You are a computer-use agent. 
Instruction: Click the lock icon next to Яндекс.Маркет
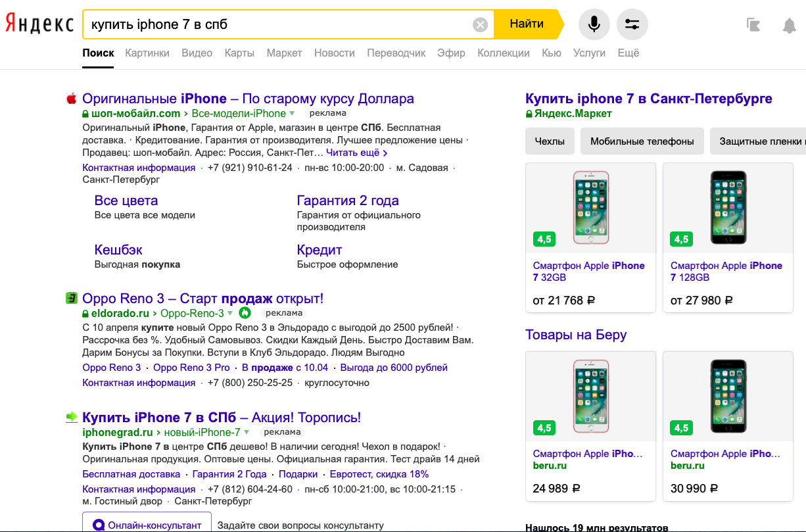point(529,114)
